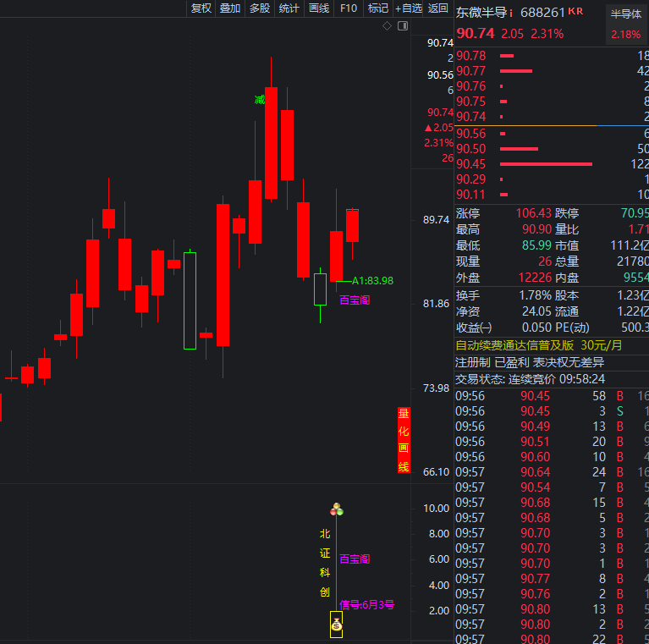Open F10 company information
The image size is (649, 644).
(349, 8)
